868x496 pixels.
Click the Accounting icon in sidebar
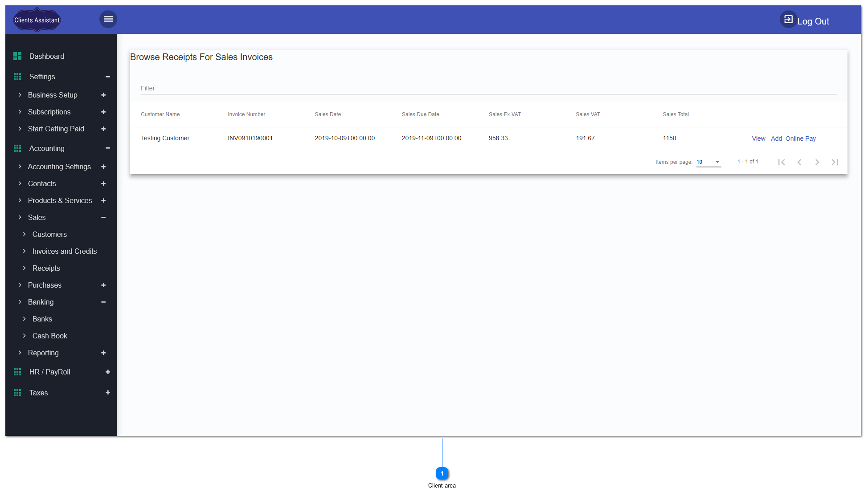[x=16, y=148]
